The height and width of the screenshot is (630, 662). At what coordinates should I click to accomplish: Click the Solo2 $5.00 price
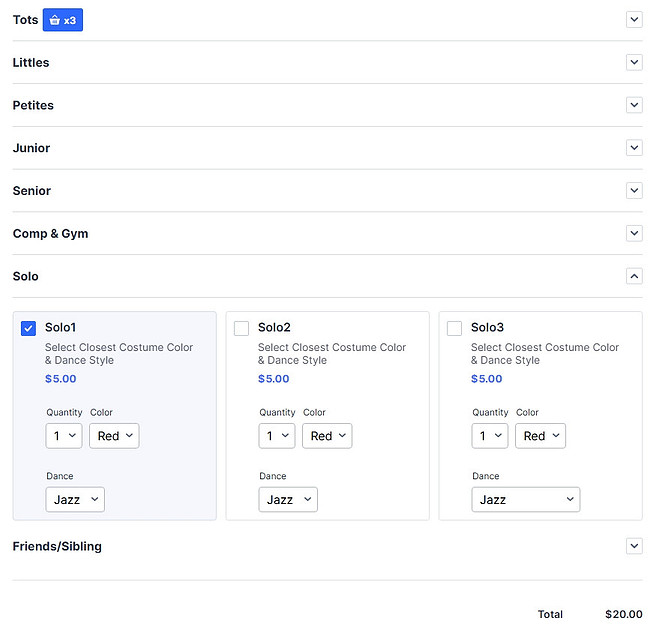(274, 379)
